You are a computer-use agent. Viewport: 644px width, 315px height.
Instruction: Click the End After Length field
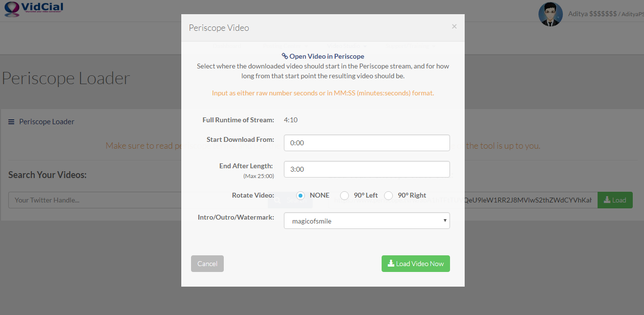click(x=366, y=169)
